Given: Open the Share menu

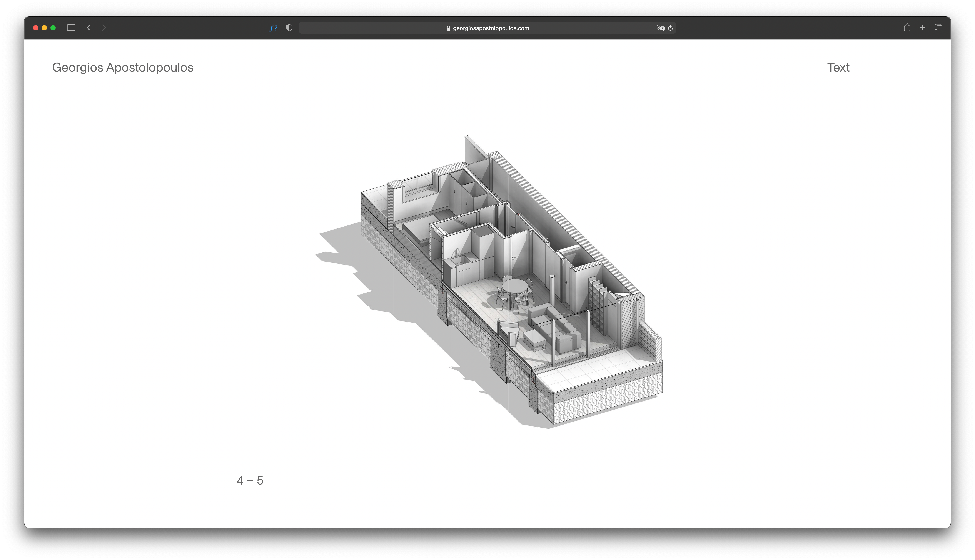Looking at the screenshot, I should [x=907, y=28].
